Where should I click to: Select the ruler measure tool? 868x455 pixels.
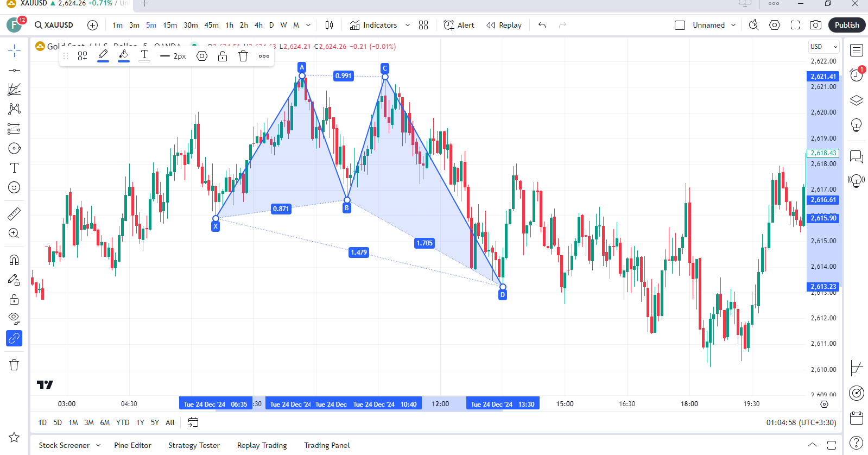[x=14, y=214]
